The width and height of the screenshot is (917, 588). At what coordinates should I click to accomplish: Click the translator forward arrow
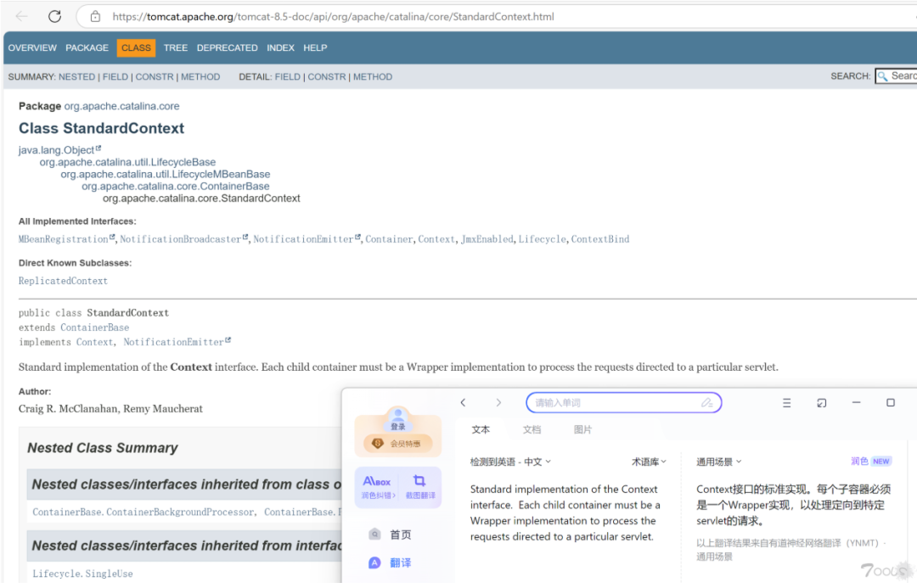498,402
